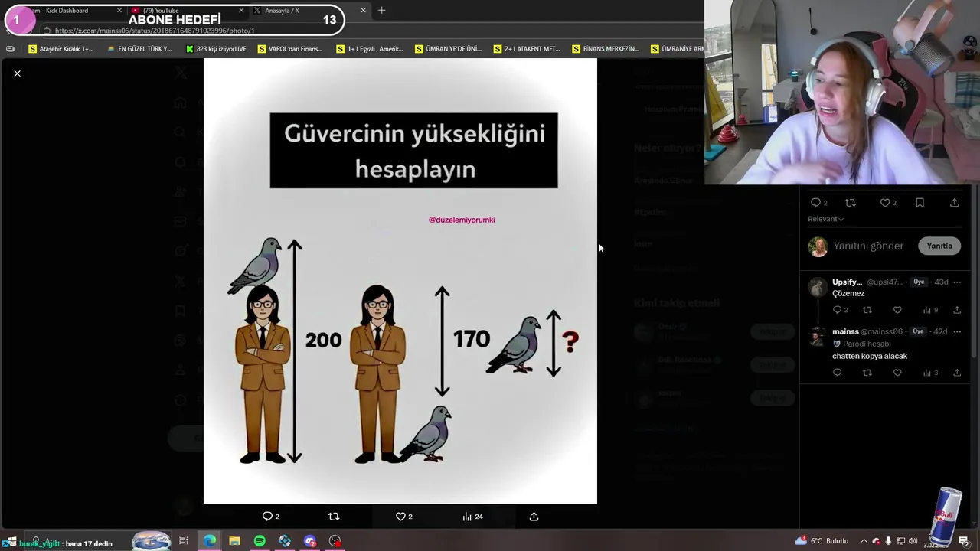Open more options on the Upsify reply

coord(957,282)
